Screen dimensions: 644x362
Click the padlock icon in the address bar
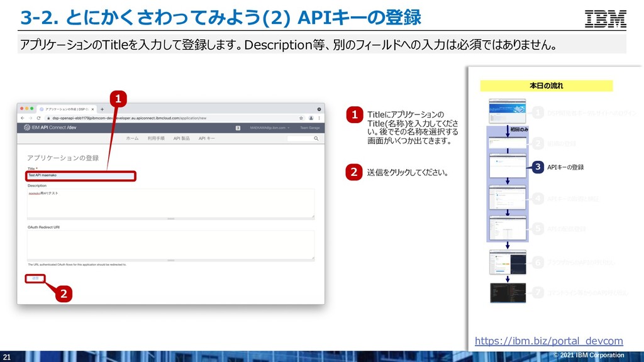(x=48, y=118)
